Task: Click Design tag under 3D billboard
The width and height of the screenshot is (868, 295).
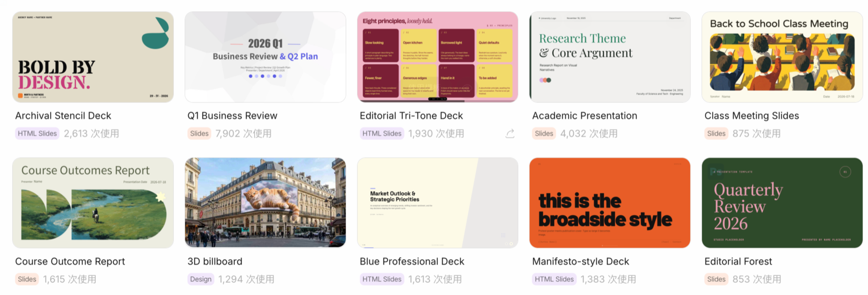Action: (201, 279)
